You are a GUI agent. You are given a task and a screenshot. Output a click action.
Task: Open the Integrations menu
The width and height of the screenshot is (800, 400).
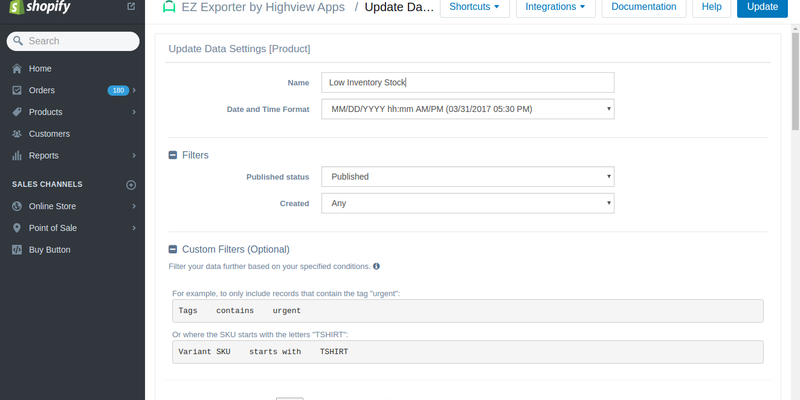(x=556, y=7)
